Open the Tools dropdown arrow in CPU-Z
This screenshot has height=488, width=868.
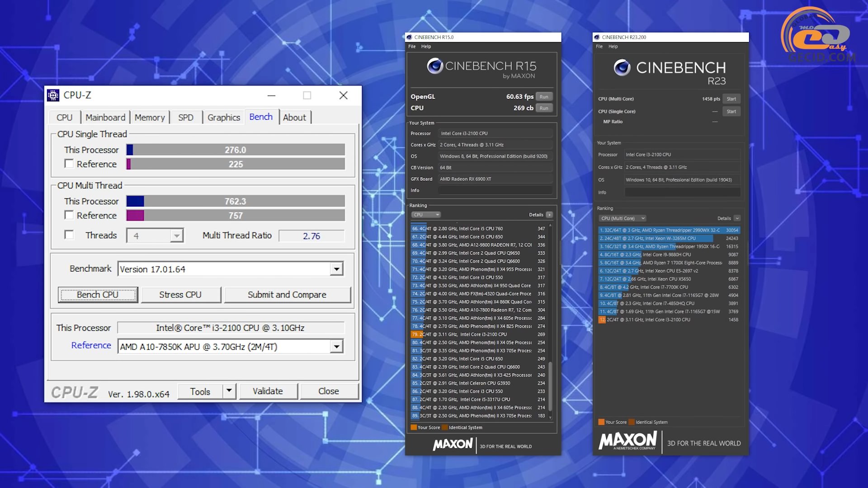point(229,391)
